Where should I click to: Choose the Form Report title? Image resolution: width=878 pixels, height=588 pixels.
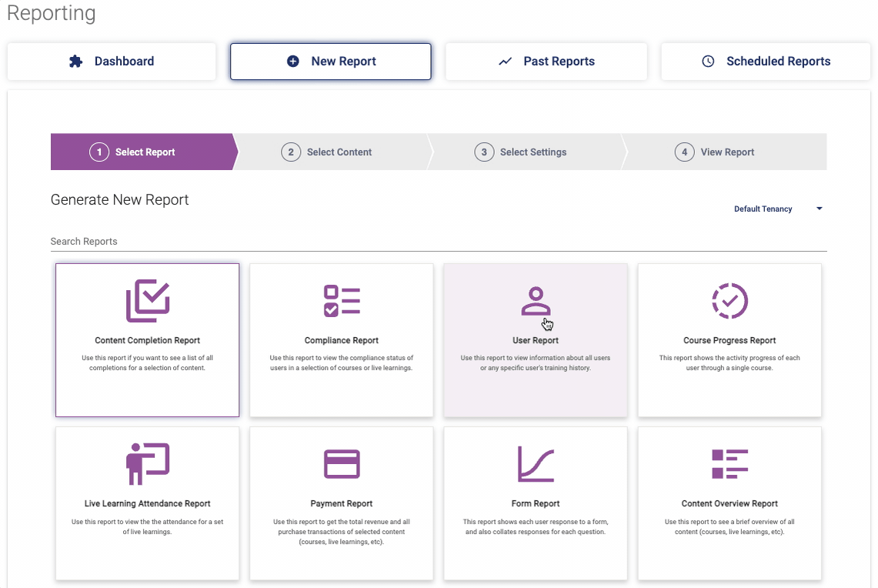536,503
